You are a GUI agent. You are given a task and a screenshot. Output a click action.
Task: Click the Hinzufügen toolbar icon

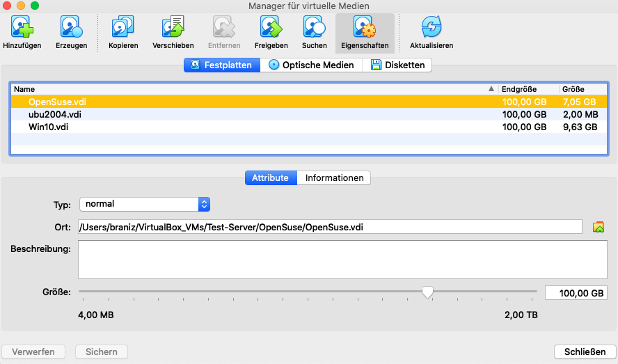(x=22, y=28)
